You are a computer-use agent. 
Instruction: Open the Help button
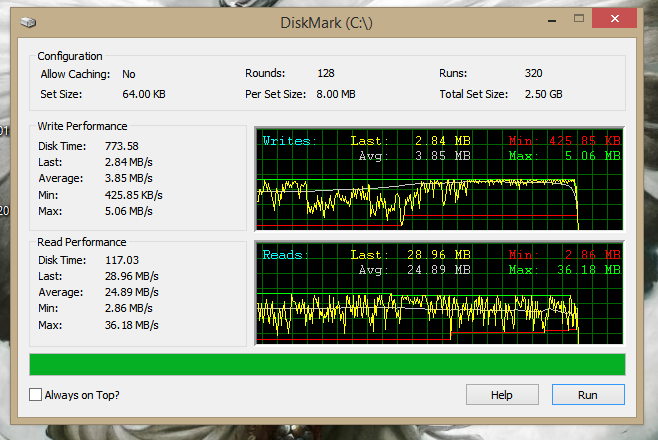pos(502,395)
